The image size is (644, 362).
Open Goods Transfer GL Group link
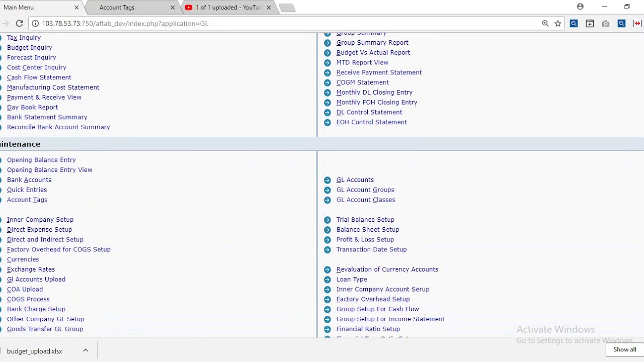(45, 329)
